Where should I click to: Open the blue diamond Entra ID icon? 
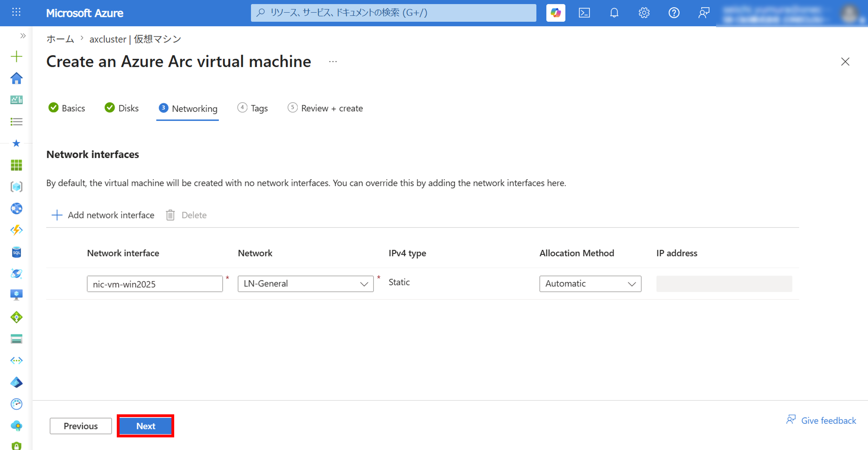pyautogui.click(x=16, y=382)
